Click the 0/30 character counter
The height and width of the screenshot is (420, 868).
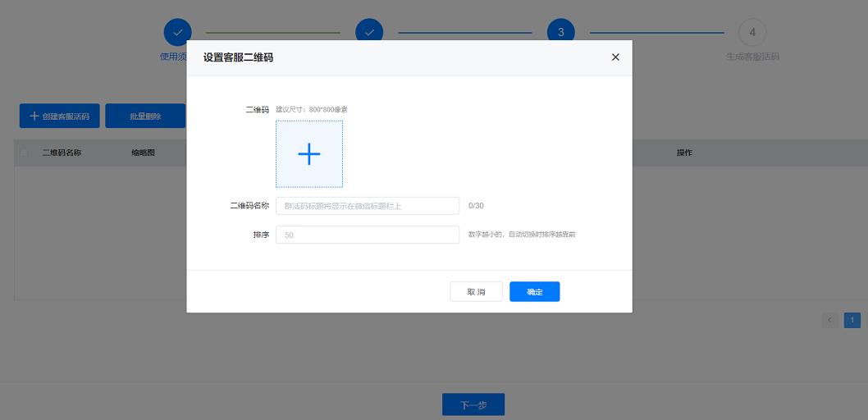[x=476, y=206]
